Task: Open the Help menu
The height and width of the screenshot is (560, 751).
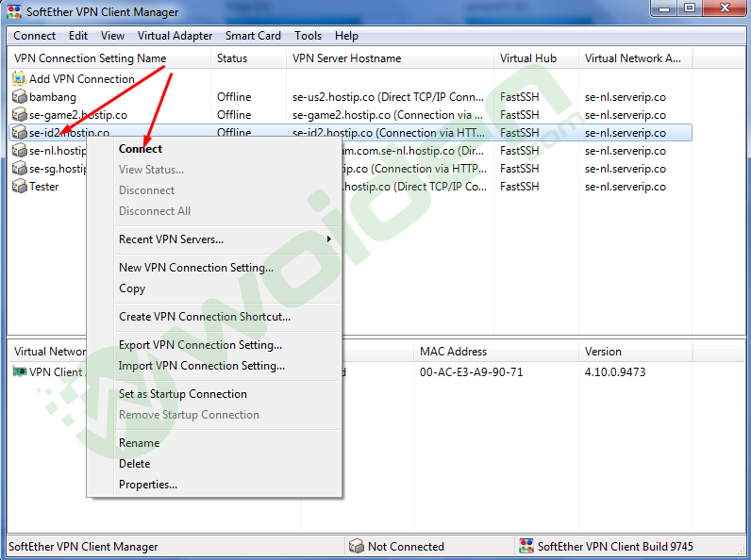Action: point(346,36)
